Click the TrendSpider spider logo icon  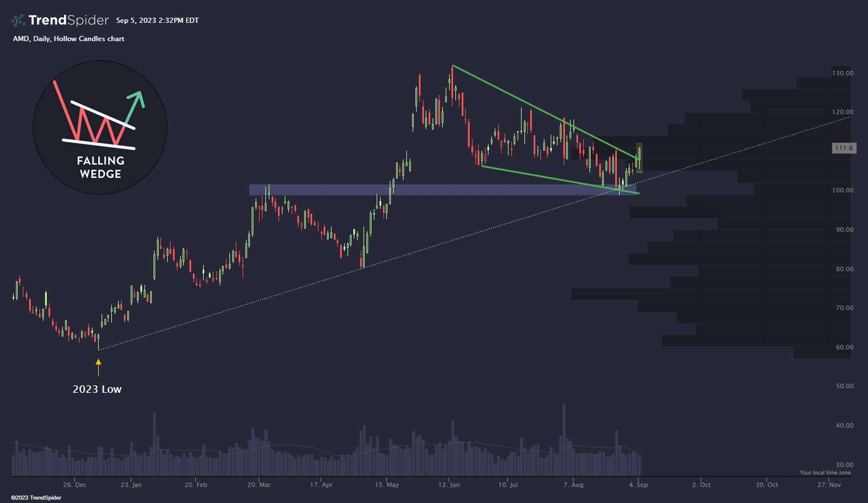point(18,21)
